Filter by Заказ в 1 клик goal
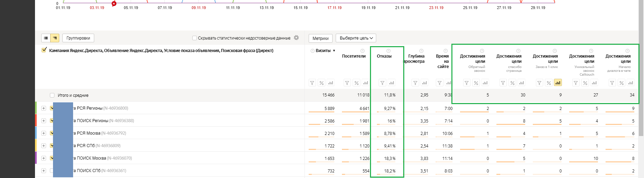This screenshot has height=178, width=644. [x=539, y=83]
